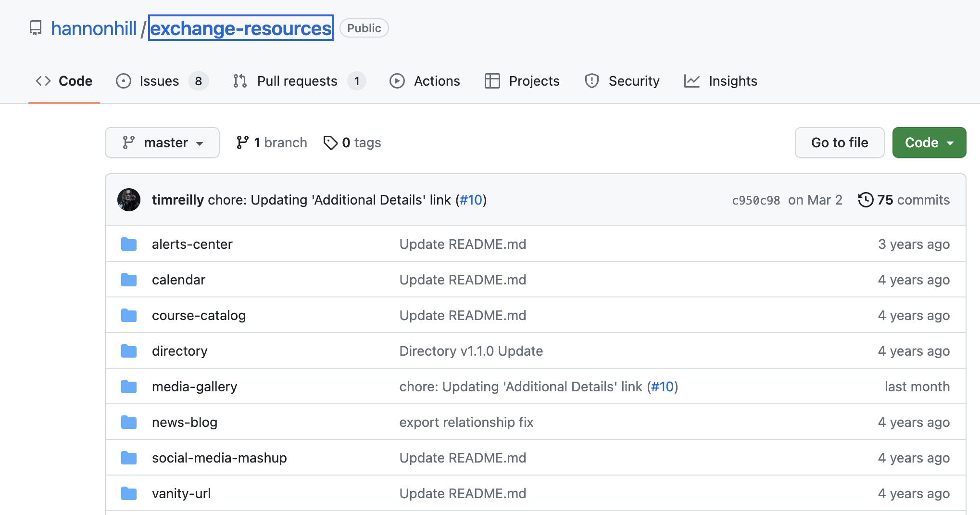Click the Public visibility badge
This screenshot has width=980, height=515.
pos(364,28)
